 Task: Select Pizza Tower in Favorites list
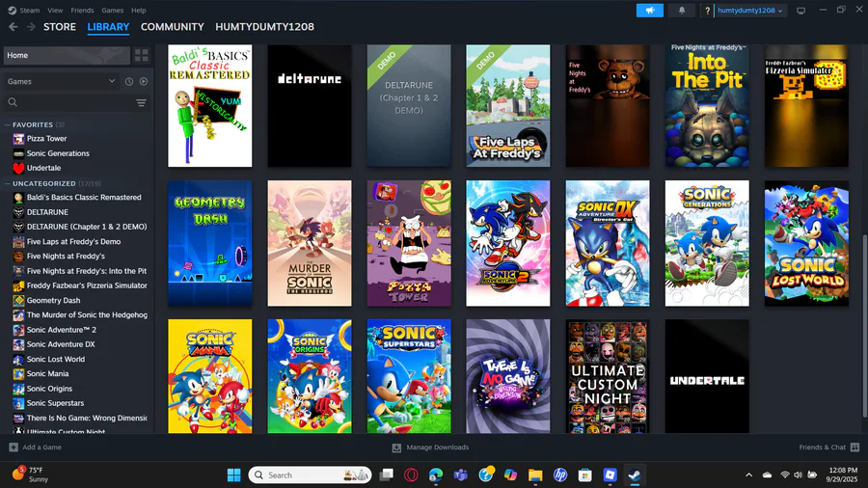[x=46, y=138]
